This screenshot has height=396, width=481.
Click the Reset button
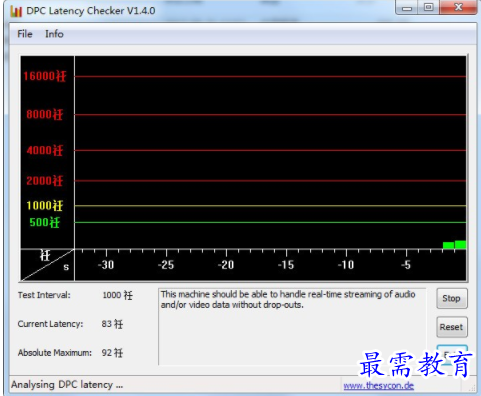tap(452, 327)
